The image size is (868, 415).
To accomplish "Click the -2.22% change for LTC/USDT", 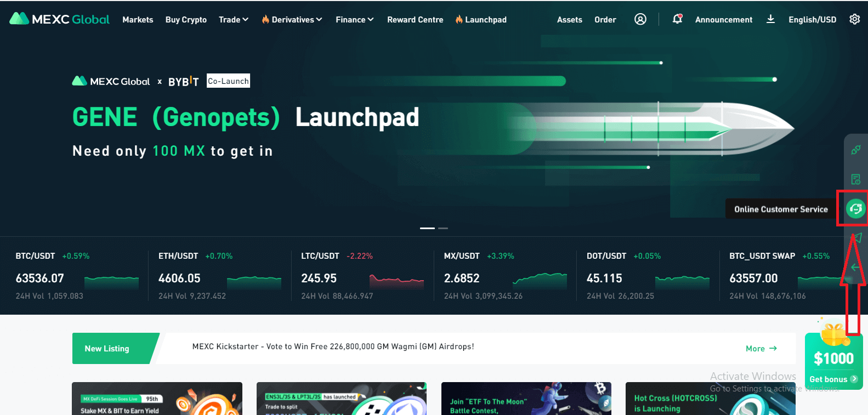I will [360, 256].
